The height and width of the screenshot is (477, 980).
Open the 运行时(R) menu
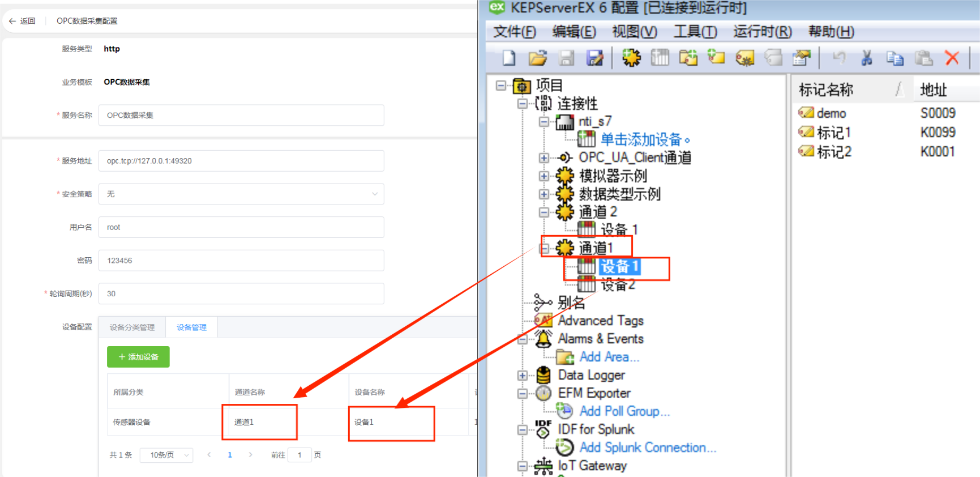click(x=763, y=32)
